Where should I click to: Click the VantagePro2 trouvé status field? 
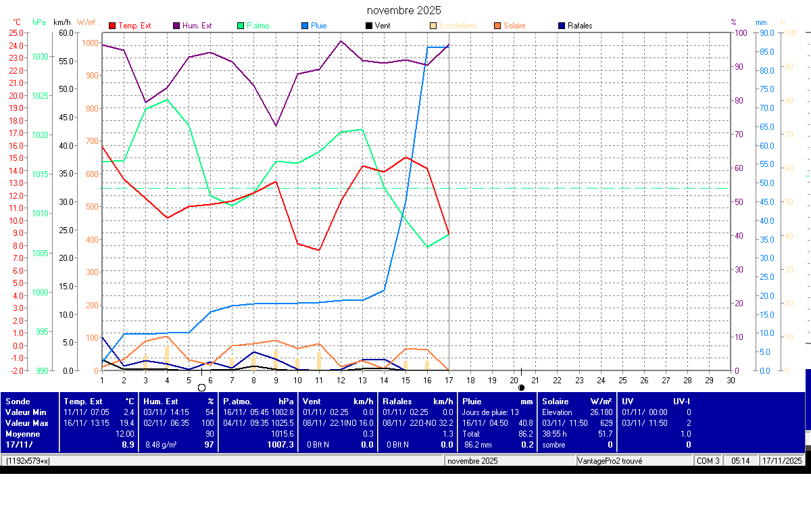[x=610, y=461]
